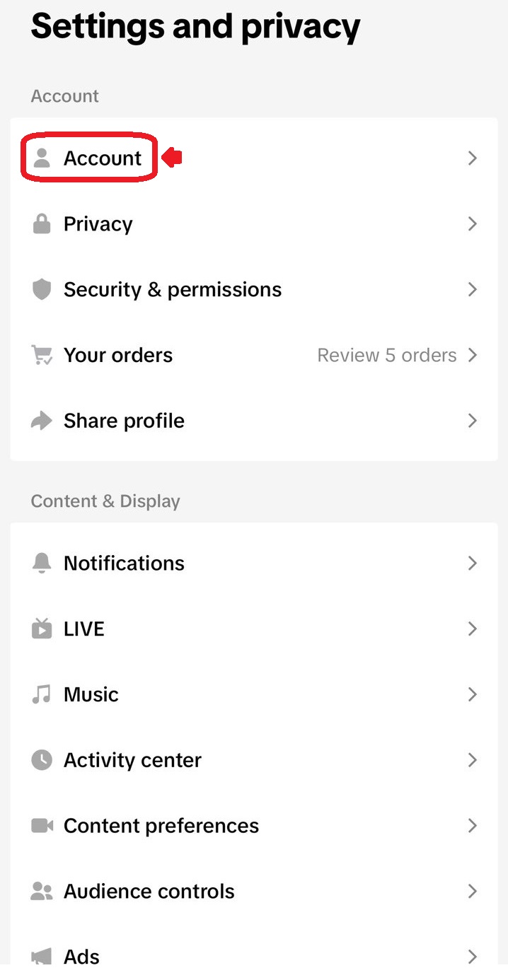508x980 pixels.
Task: Tap the shopping cart icon beside Your orders
Action: click(x=42, y=355)
